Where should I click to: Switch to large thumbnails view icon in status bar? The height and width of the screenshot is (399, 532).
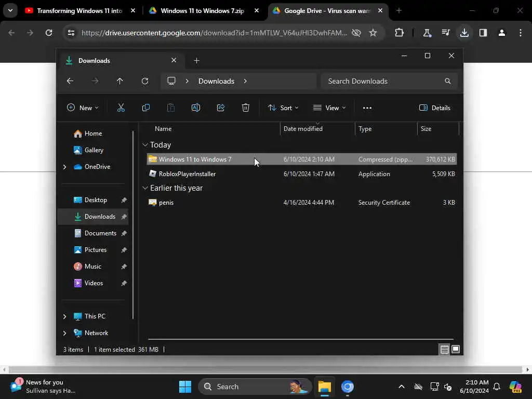456,349
